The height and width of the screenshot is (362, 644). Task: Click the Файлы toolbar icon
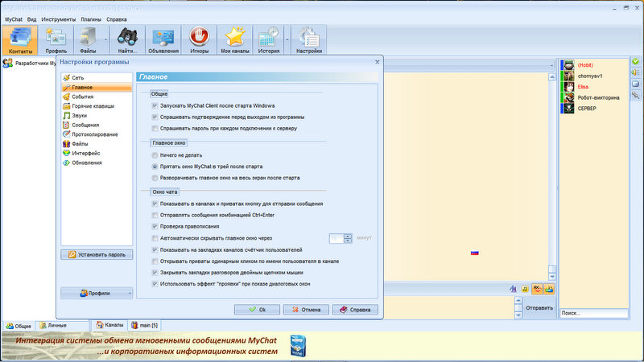(x=88, y=40)
